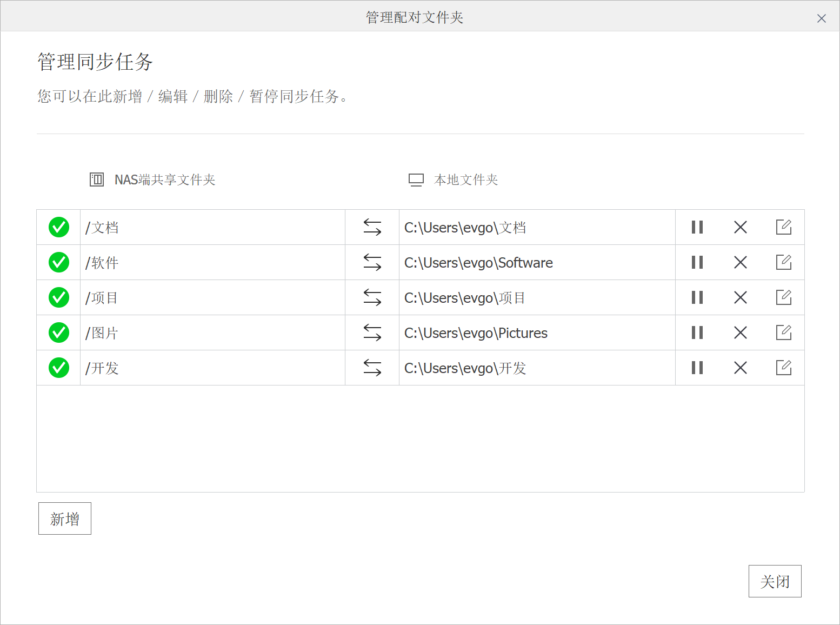Select NAS folder /文档

point(212,227)
